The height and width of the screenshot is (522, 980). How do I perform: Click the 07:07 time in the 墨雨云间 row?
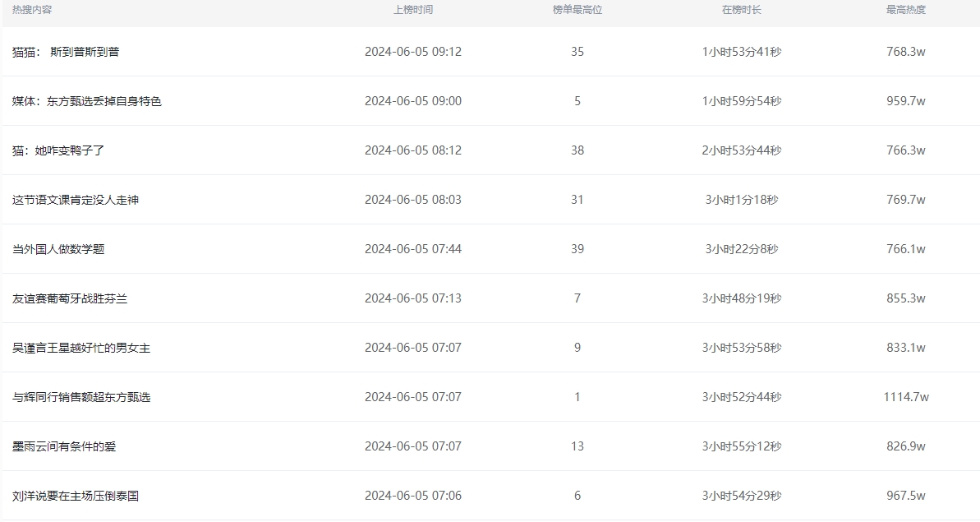[x=413, y=447]
